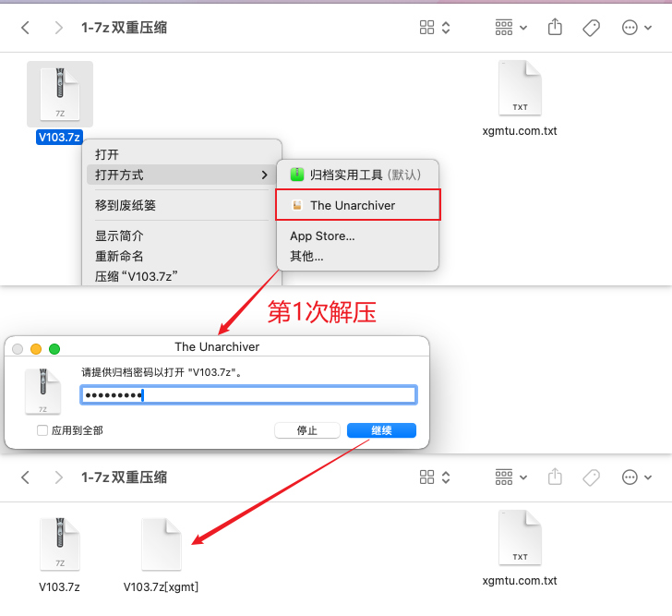Switch icon view in bottom Finder toolbar

(426, 477)
